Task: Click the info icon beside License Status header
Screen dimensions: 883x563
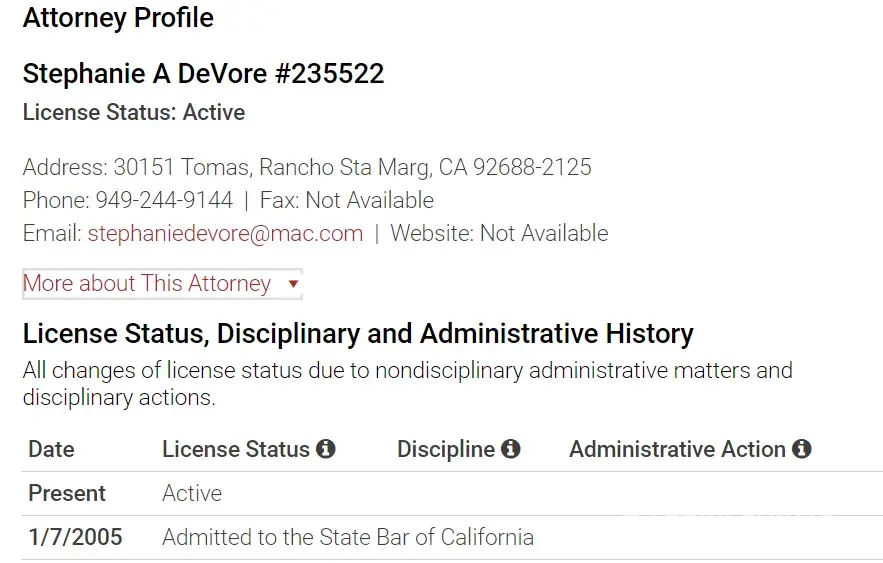Action: tap(325, 450)
